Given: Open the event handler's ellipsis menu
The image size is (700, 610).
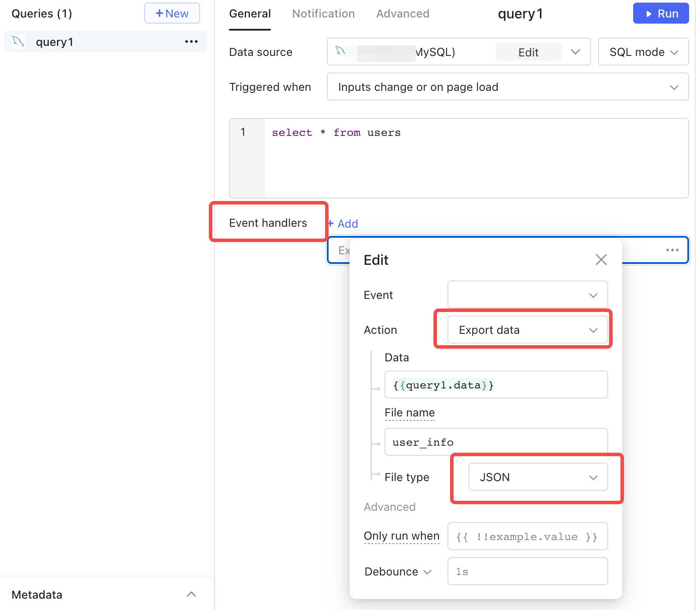Looking at the screenshot, I should pyautogui.click(x=672, y=250).
